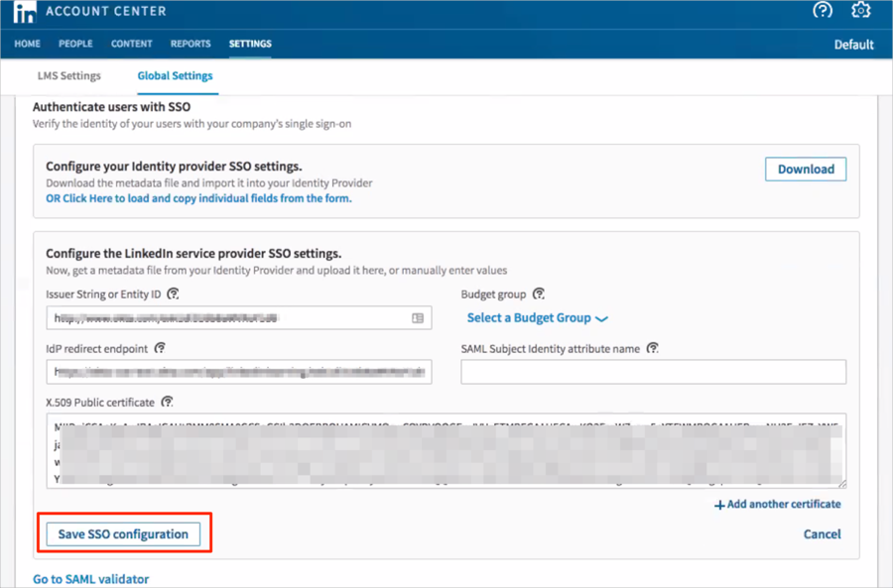Click help icon beside IdP redirect endpoint

point(160,348)
